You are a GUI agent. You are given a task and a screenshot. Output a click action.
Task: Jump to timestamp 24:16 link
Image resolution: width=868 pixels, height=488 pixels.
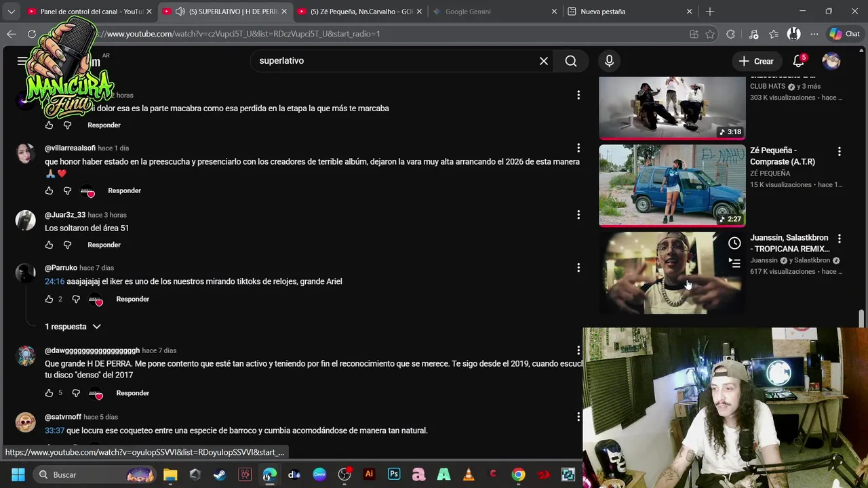pos(54,281)
